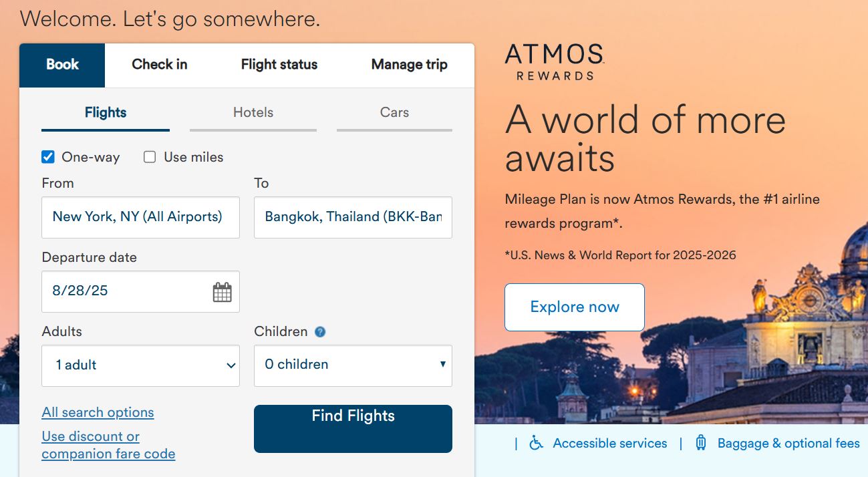Go to the Manage trip tab
Image resolution: width=868 pixels, height=477 pixels.
click(409, 65)
